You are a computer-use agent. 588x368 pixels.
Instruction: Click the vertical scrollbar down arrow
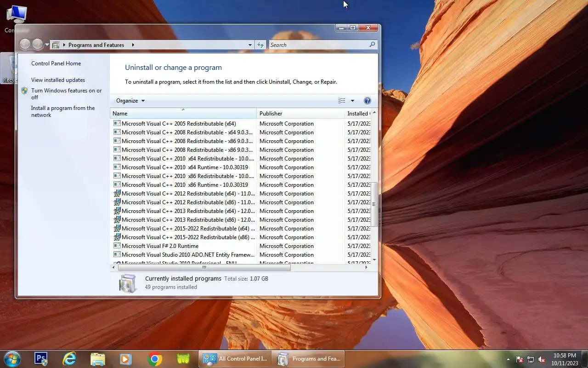click(x=374, y=260)
